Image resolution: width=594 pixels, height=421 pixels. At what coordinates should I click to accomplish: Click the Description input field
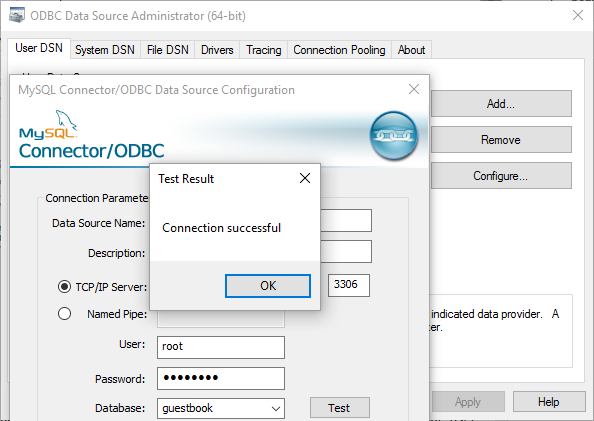click(x=346, y=251)
